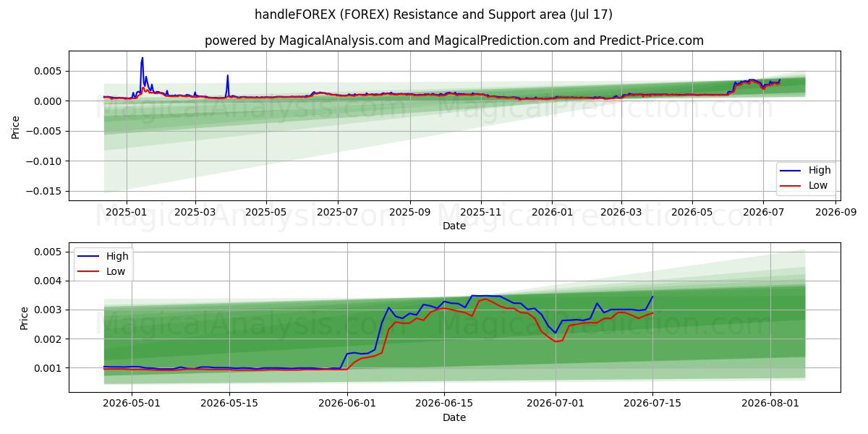
Task: Click the −0.015 label on the top chart's y-axis
Action: (x=46, y=191)
